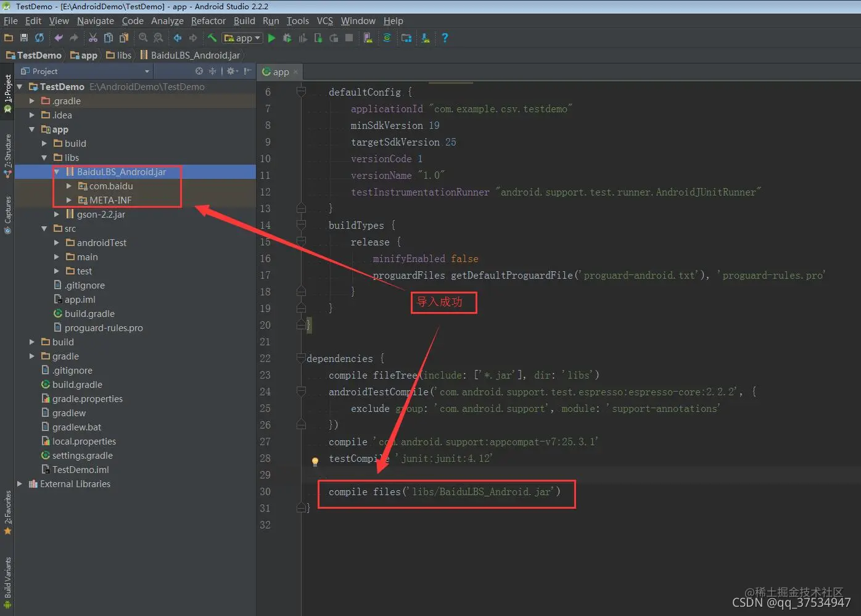This screenshot has width=861, height=616.
Task: Select build.gradle under the app module
Action: 89,313
